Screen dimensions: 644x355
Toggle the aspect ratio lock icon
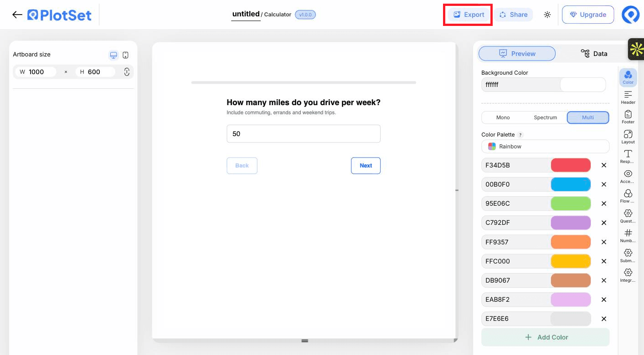[x=127, y=72]
